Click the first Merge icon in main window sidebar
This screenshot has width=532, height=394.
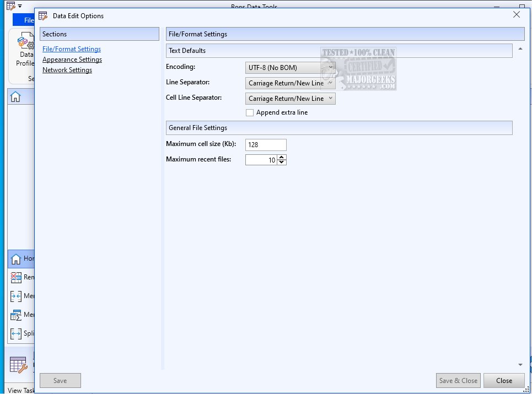pyautogui.click(x=15, y=296)
